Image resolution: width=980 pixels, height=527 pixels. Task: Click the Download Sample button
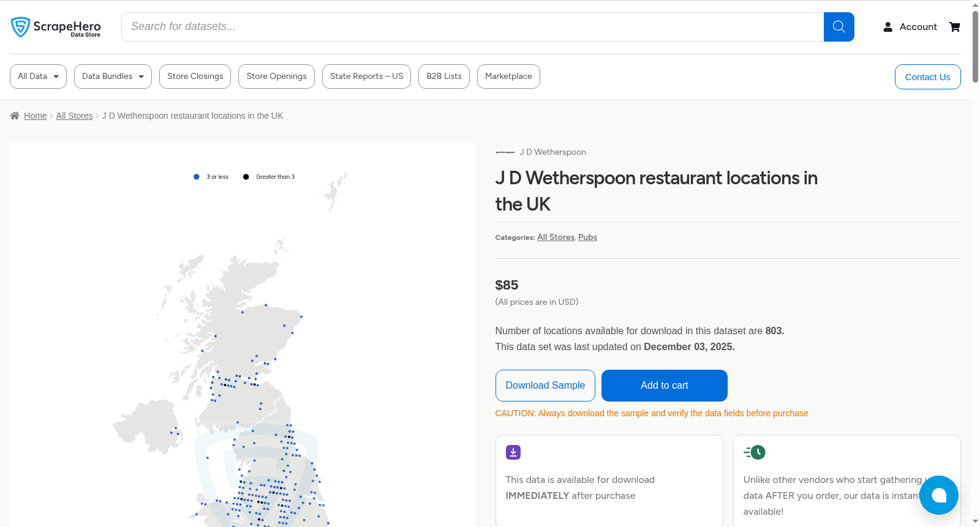[545, 386]
